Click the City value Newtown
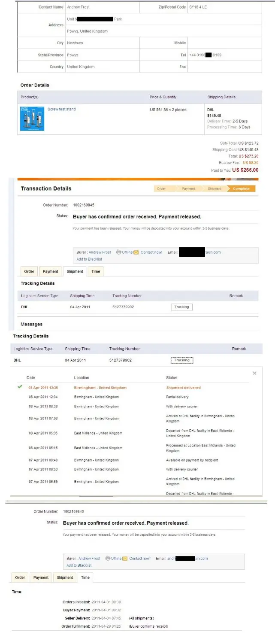 tap(75, 43)
